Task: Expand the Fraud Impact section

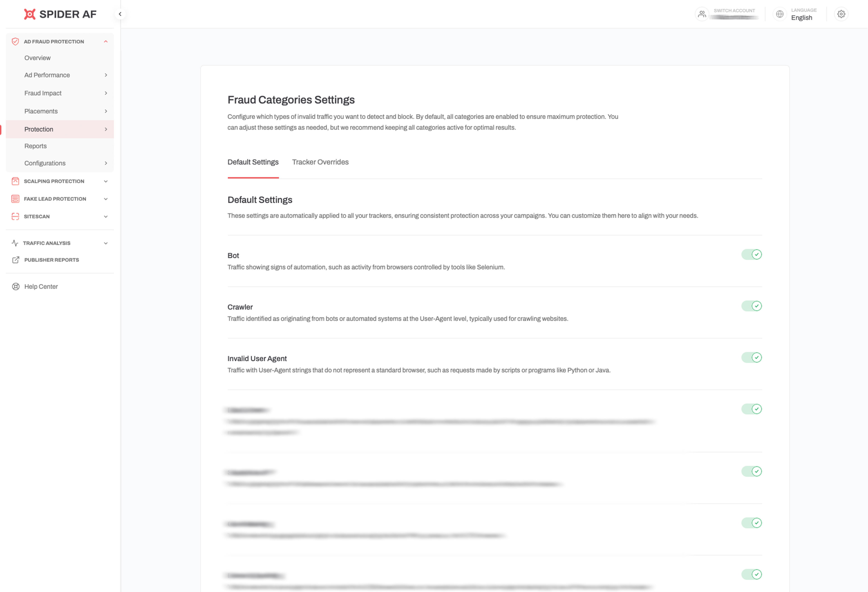Action: (106, 93)
